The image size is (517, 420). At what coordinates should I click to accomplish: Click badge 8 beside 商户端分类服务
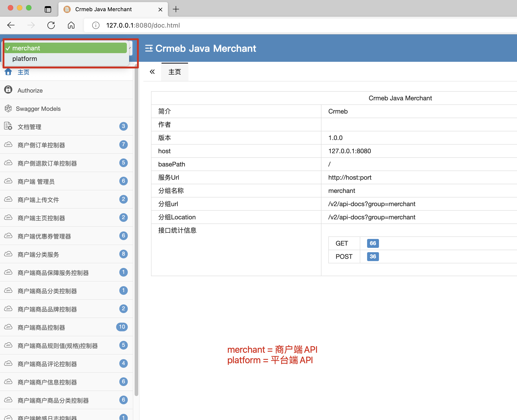pos(123,254)
